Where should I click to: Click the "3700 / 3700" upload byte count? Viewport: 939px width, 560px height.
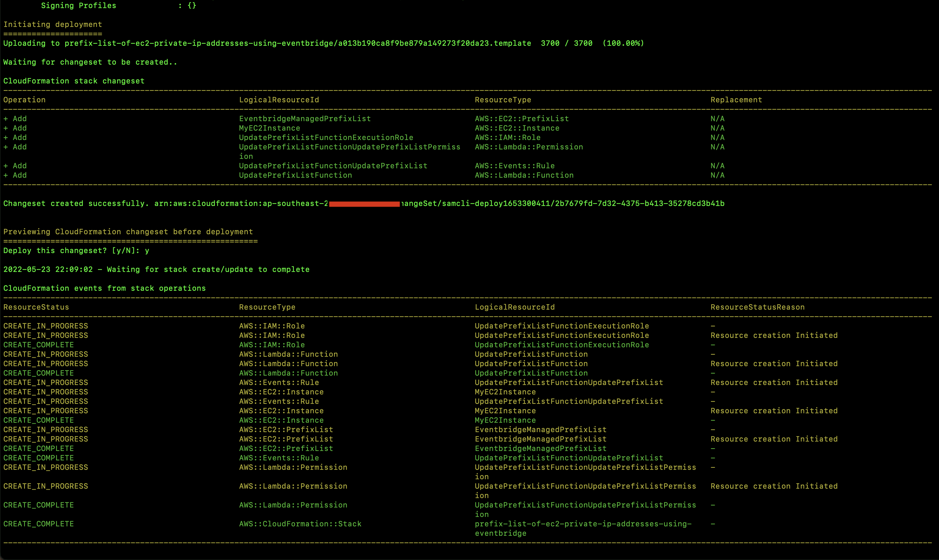[x=567, y=43]
